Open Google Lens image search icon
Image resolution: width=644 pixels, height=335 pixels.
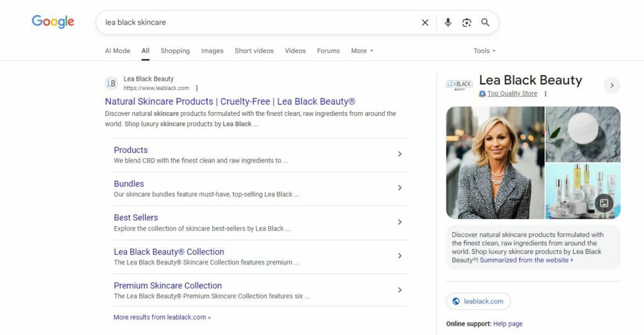tap(467, 23)
